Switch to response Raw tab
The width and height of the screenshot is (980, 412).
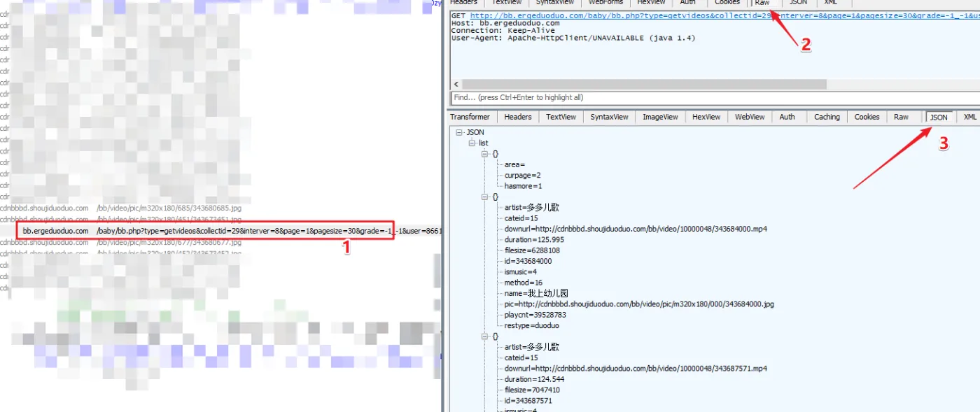(902, 117)
